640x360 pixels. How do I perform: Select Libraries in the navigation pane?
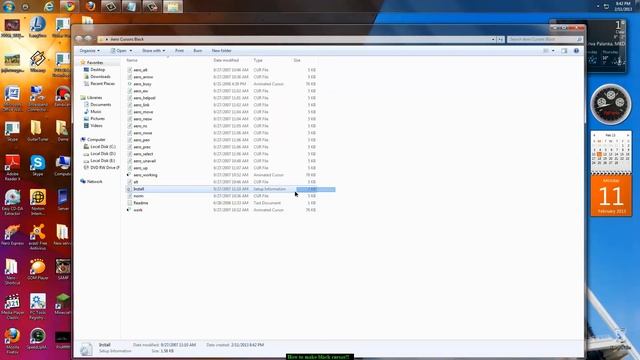[x=94, y=98]
